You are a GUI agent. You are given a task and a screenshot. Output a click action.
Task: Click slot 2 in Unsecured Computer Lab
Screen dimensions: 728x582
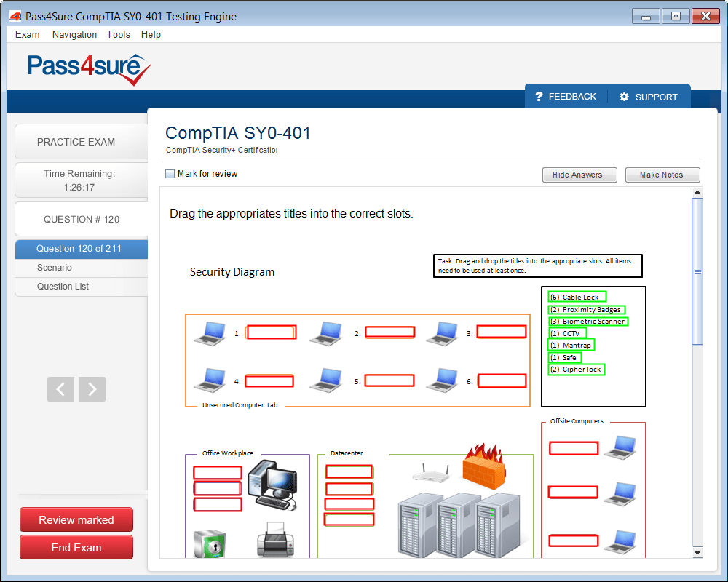coord(390,332)
